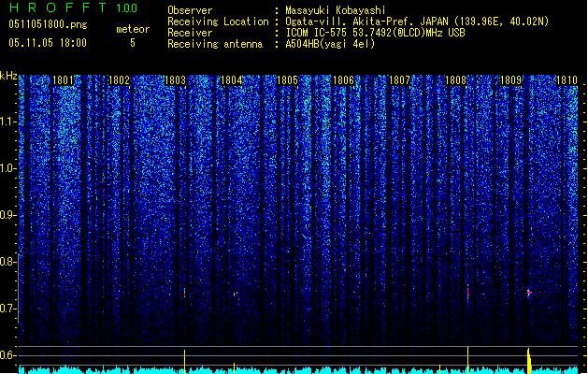Click the meteor label
The image size is (588, 374).
[133, 29]
